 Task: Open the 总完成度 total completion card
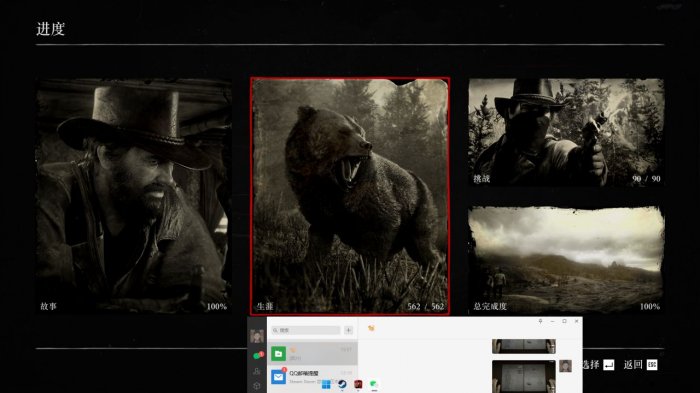pyautogui.click(x=566, y=260)
